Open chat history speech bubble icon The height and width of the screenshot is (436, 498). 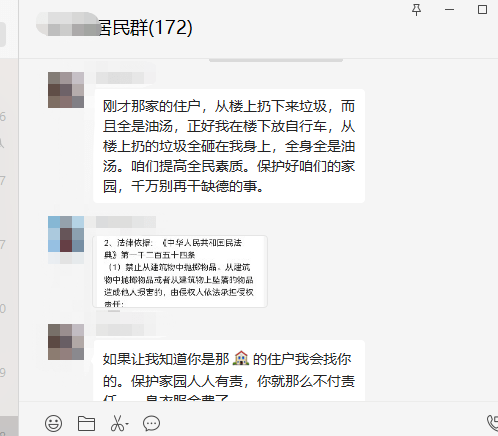pos(151,423)
